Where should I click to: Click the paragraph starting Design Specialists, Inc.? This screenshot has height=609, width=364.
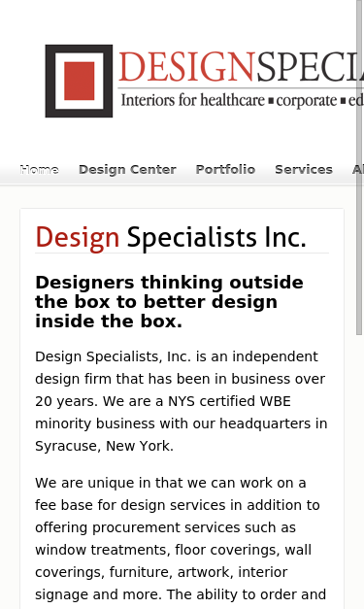point(182,401)
